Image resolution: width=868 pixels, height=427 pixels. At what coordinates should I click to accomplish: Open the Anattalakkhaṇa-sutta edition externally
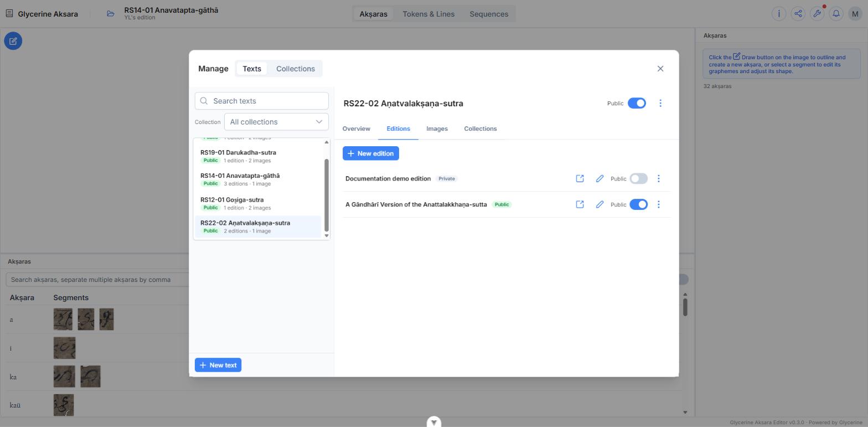(x=580, y=204)
